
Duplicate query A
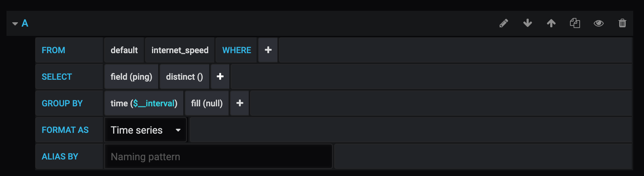click(575, 23)
